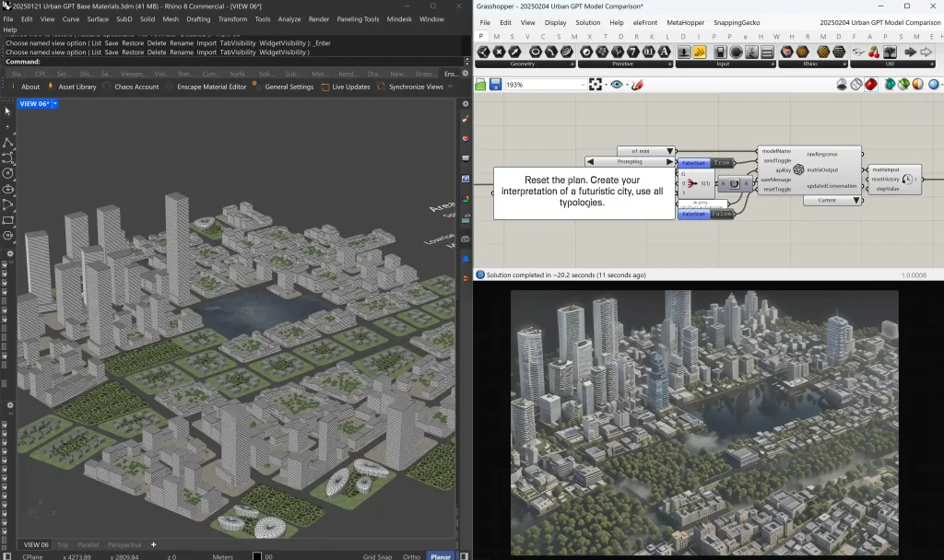Open the o1 mini model dropdown

pyautogui.click(x=646, y=151)
